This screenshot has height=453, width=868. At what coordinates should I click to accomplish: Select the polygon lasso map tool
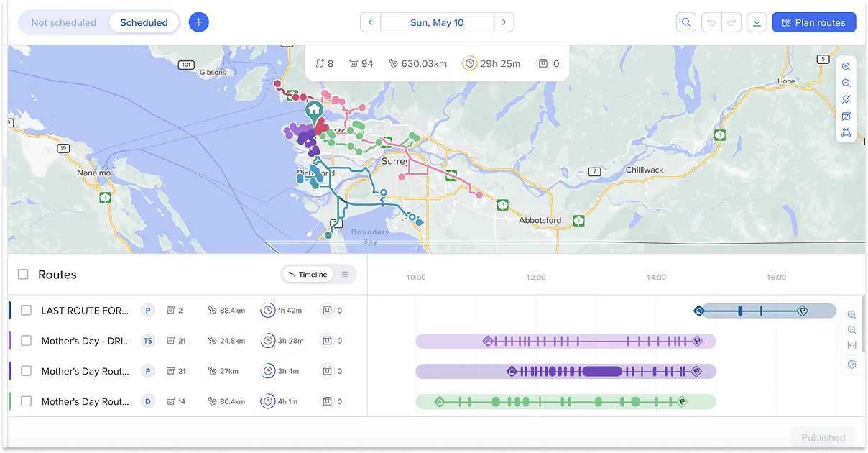(x=846, y=133)
